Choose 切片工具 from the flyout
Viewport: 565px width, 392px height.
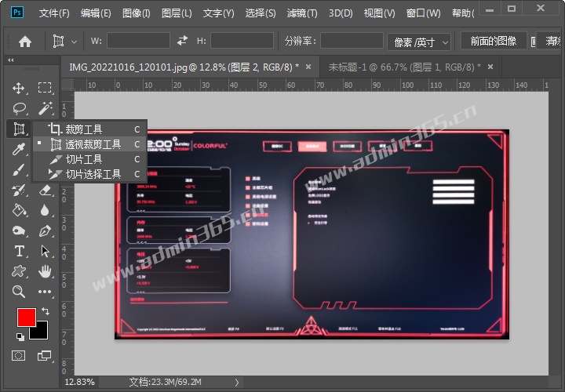click(x=90, y=159)
